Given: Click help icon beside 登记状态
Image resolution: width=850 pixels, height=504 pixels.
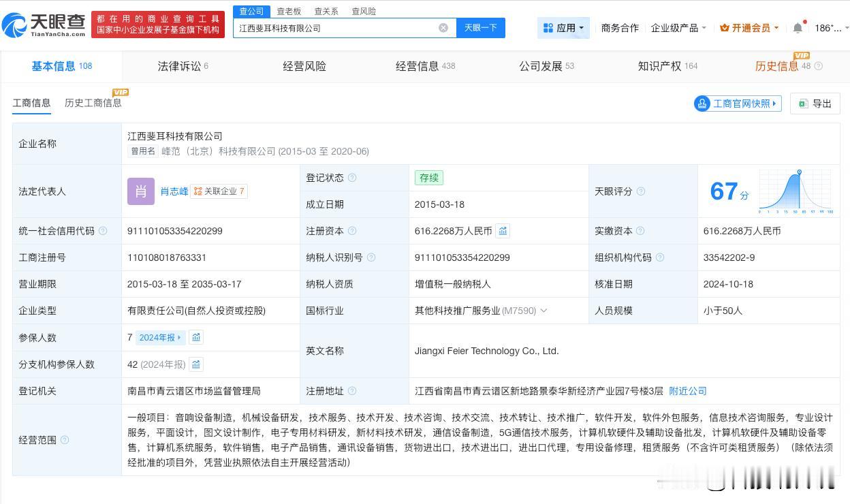Looking at the screenshot, I should click(352, 178).
